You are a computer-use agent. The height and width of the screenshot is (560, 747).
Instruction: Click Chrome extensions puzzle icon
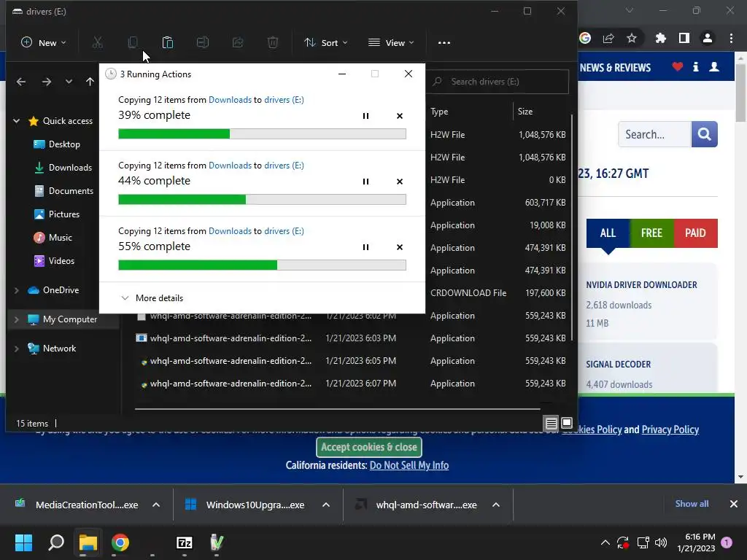click(661, 38)
